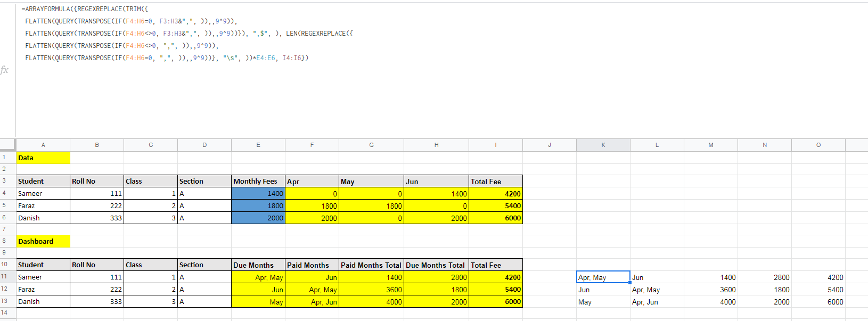This screenshot has width=868, height=321.
Task: Click the bold 4200 Total Fee cell in row 4
Action: pyautogui.click(x=496, y=194)
